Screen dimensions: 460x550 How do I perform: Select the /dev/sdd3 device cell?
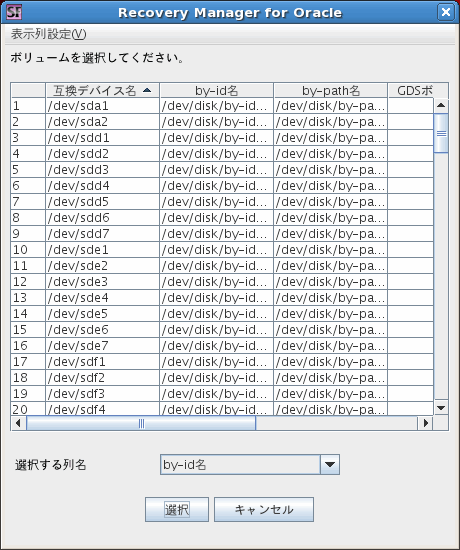pyautogui.click(x=102, y=170)
